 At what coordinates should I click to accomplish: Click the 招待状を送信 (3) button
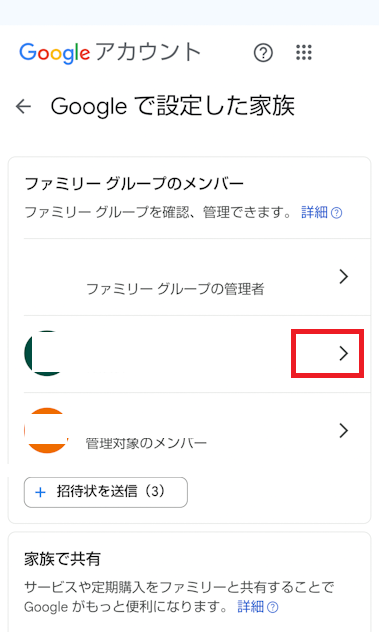pos(106,492)
